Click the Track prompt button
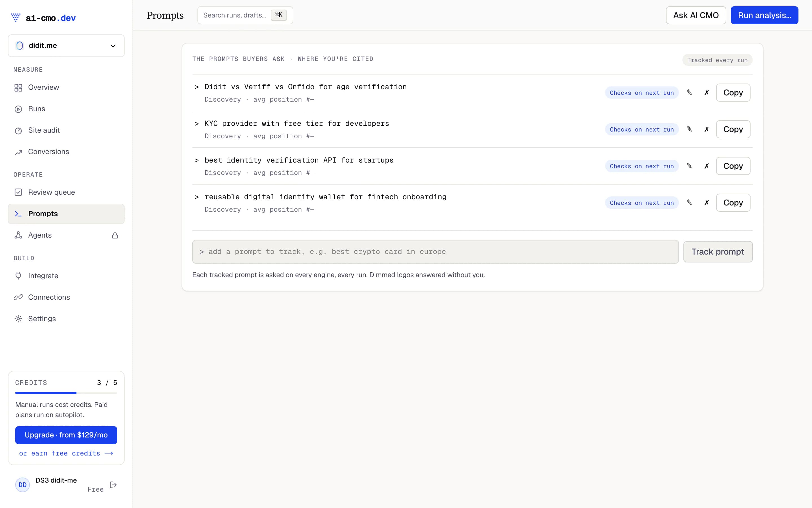 coord(718,252)
